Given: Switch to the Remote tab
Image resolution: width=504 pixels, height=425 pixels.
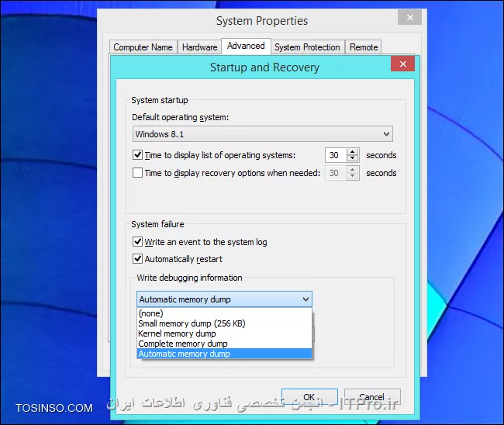Looking at the screenshot, I should tap(364, 47).
